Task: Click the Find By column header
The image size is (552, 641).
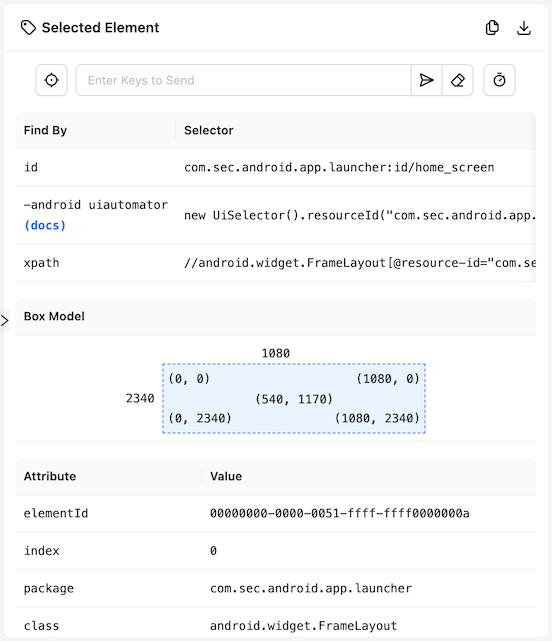Action: [x=45, y=130]
